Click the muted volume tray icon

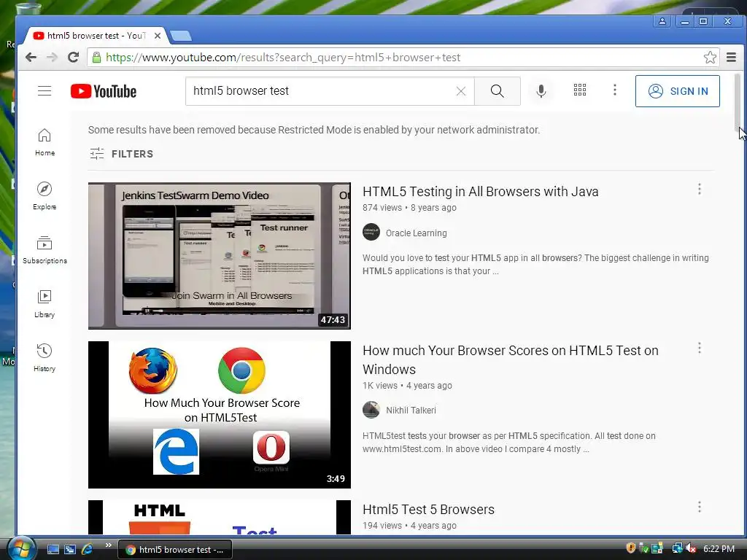coord(690,548)
